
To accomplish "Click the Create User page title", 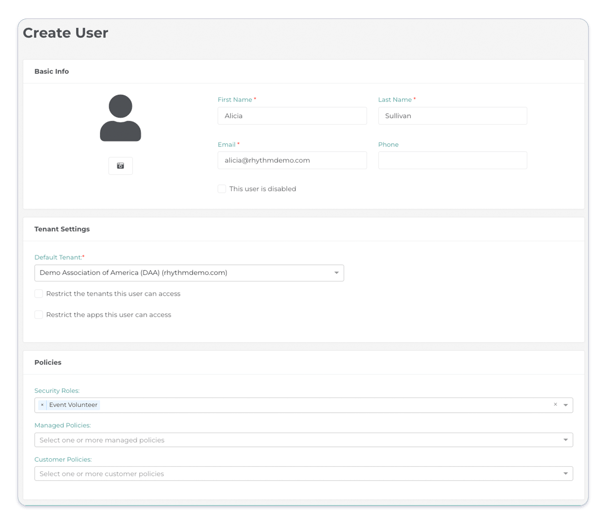I will point(65,33).
